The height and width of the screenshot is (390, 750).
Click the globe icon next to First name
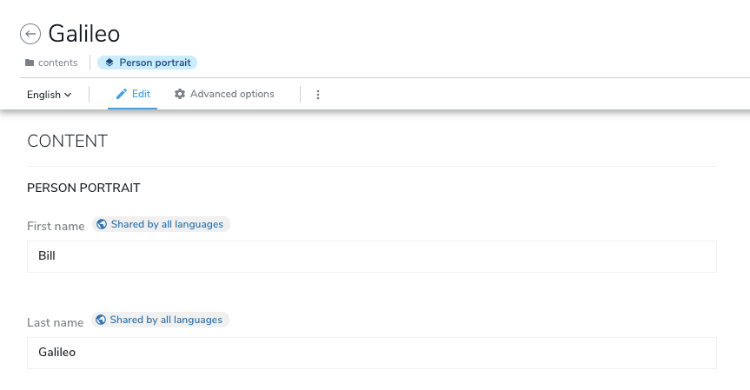102,224
